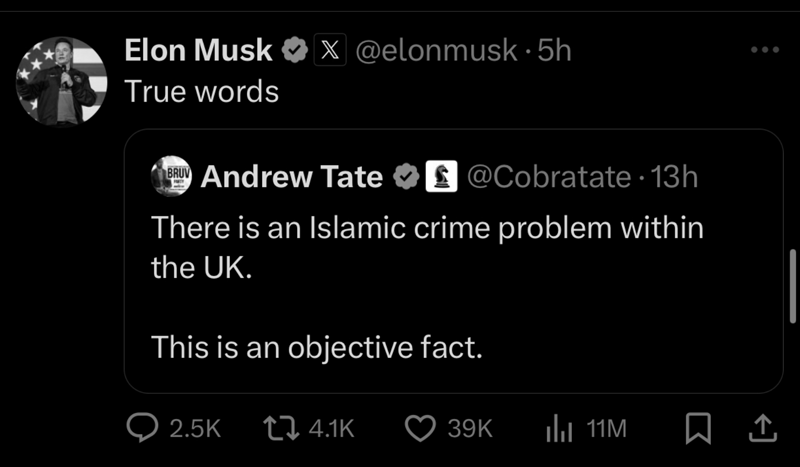The width and height of the screenshot is (800, 467).
Task: Click the 5h timestamp on the post
Action: 555,50
